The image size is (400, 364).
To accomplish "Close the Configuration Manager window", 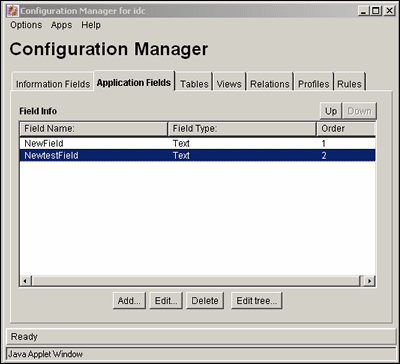I will 389,11.
